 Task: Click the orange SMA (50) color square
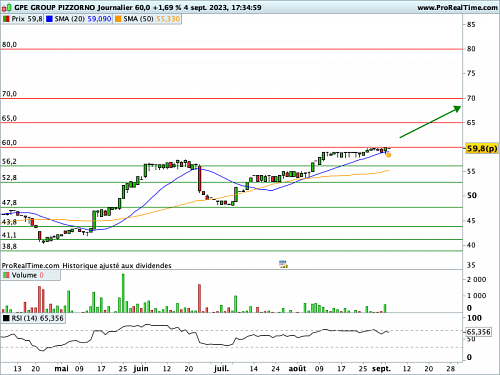click(118, 19)
